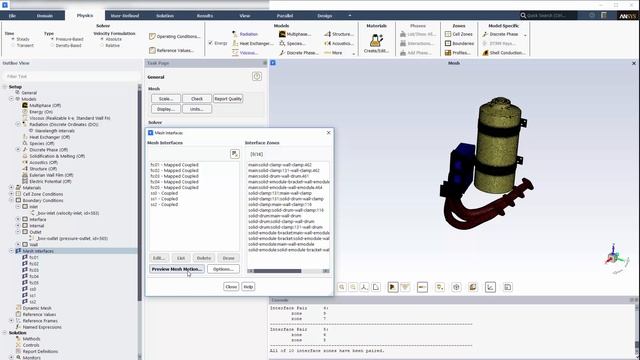Viewport: 640px width, 360px height.
Task: Open the Structure model dialog
Action: point(338,34)
